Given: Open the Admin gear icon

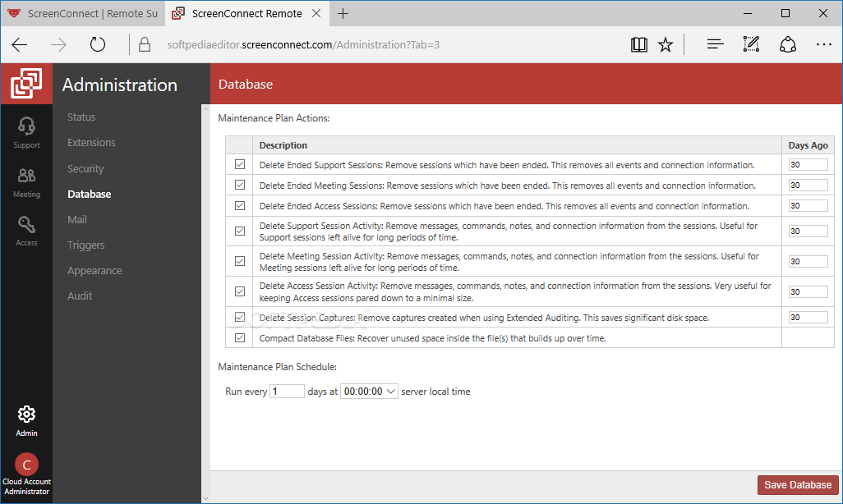Looking at the screenshot, I should click(26, 415).
